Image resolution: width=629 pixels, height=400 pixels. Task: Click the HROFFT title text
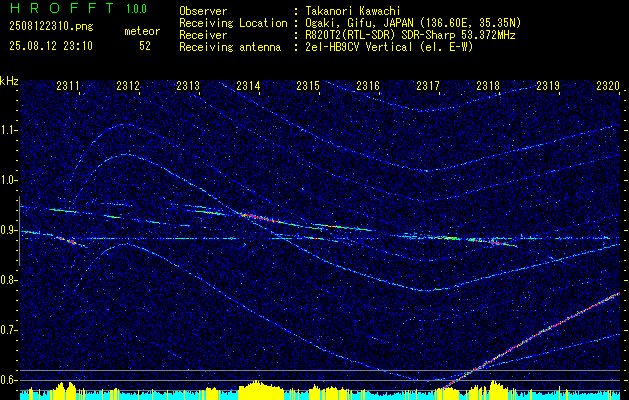[x=61, y=8]
